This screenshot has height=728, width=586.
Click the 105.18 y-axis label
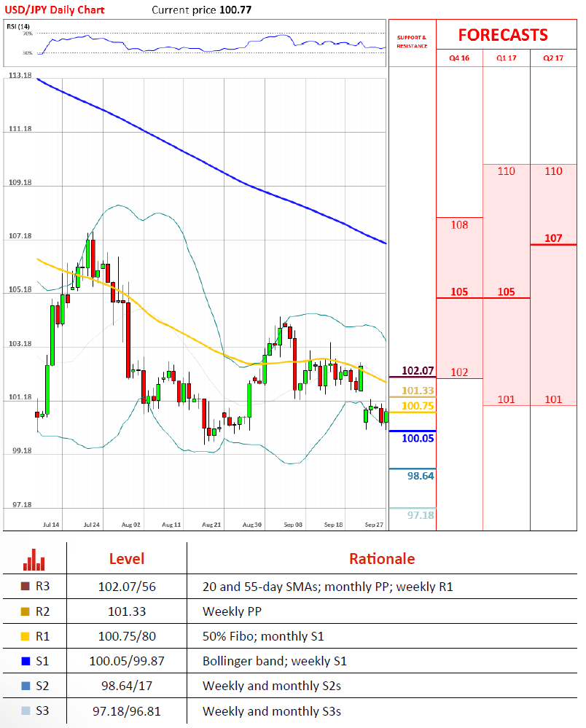tap(20, 290)
